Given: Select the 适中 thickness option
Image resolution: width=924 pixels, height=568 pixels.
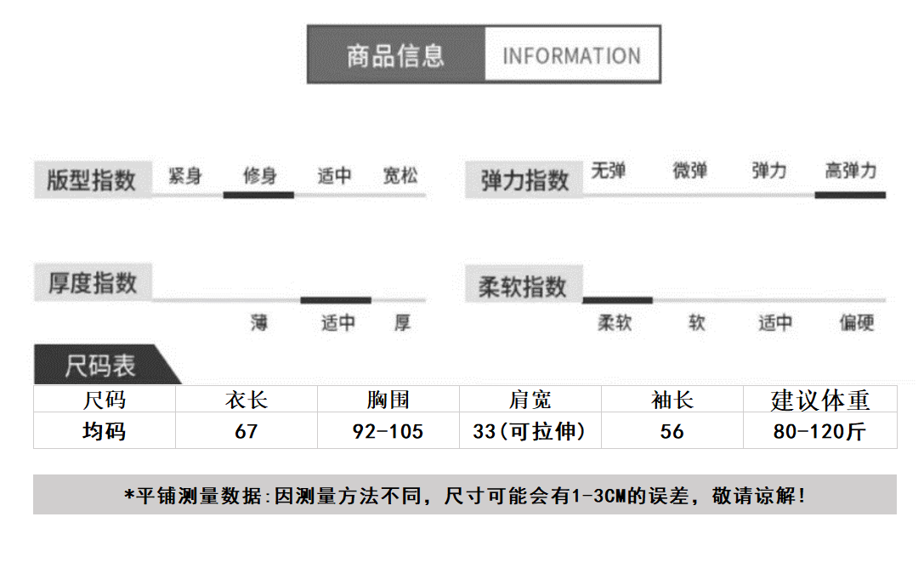Looking at the screenshot, I should click(x=337, y=322).
